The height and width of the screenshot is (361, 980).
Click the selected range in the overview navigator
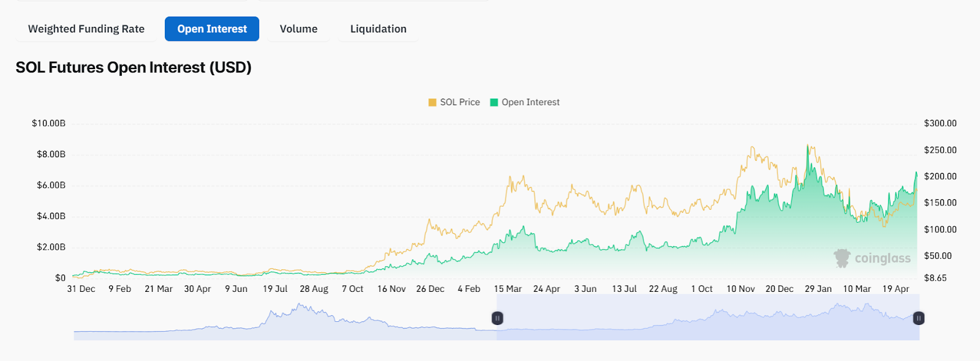[x=708, y=317]
